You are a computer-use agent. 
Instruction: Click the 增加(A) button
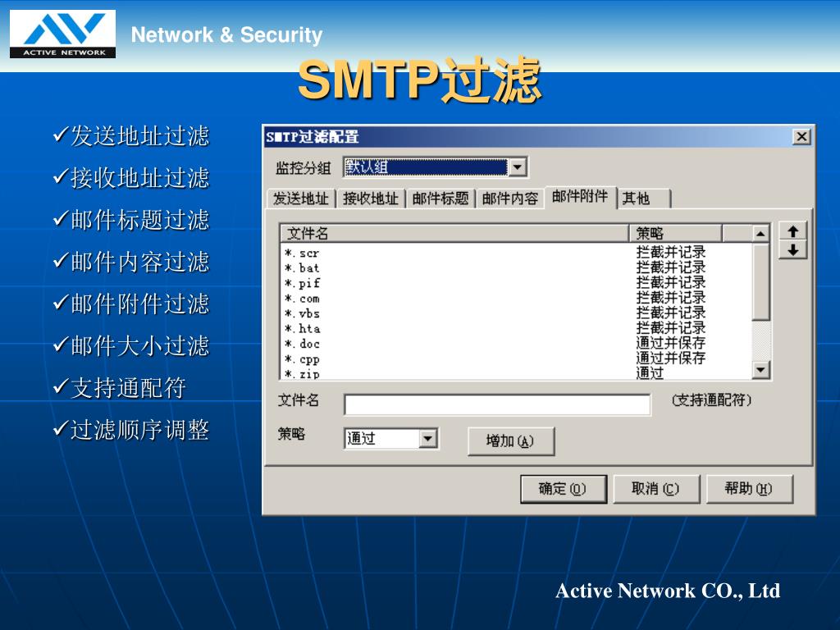pyautogui.click(x=510, y=441)
